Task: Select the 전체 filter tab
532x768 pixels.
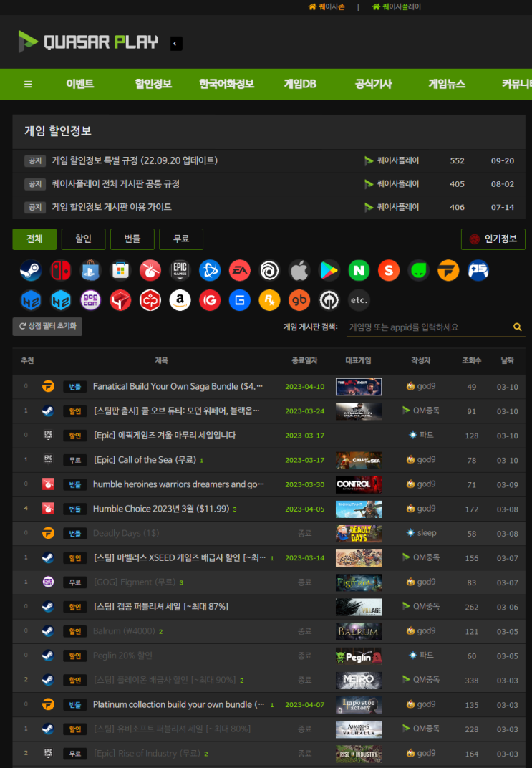Action: pos(34,239)
